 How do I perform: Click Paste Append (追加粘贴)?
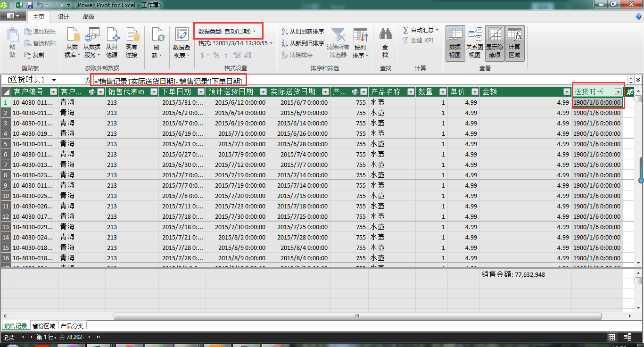coord(40,32)
